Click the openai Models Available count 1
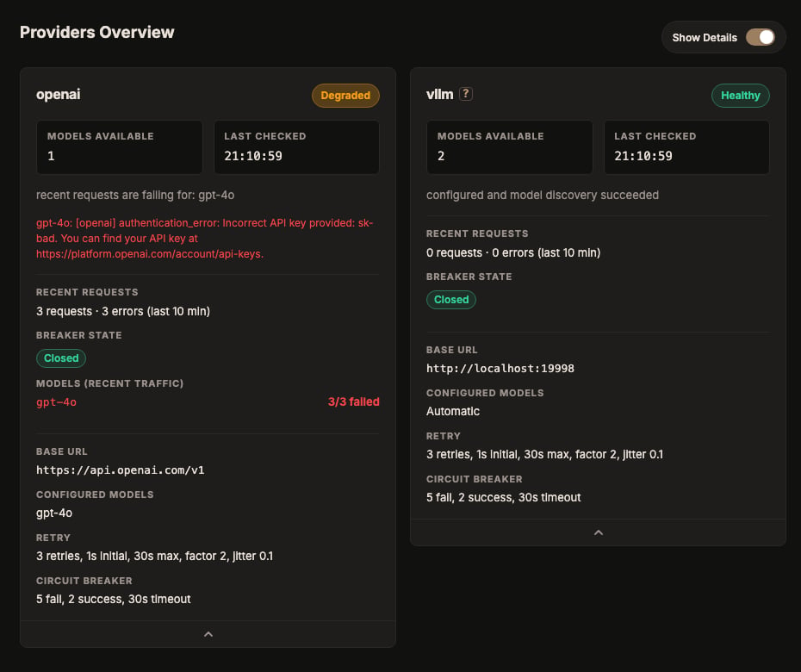801x672 pixels. [51, 156]
